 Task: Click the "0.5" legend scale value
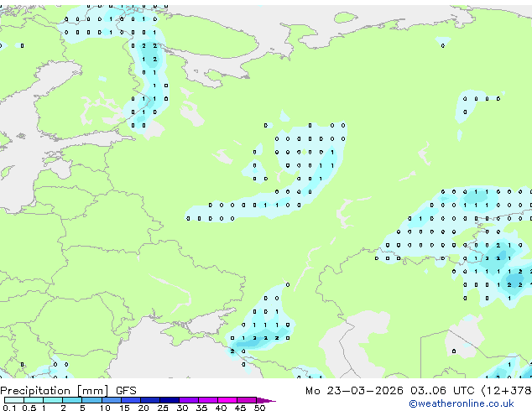pos(29,408)
